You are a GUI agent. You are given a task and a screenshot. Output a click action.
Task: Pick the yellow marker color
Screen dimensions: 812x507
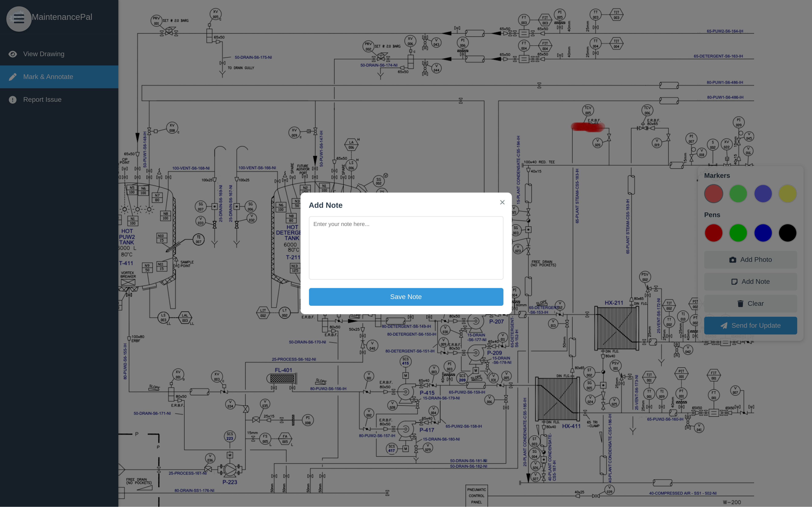tap(787, 193)
